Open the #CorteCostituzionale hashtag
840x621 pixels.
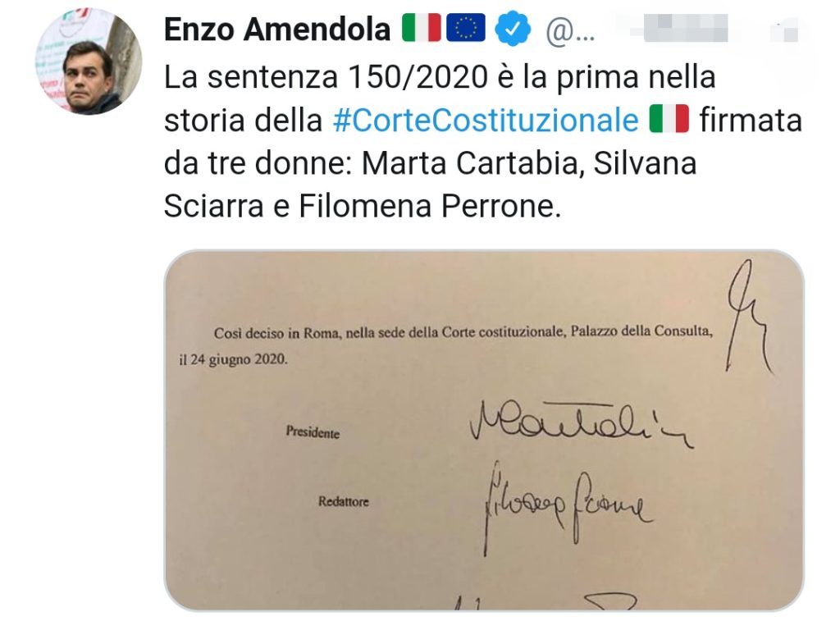click(x=486, y=120)
